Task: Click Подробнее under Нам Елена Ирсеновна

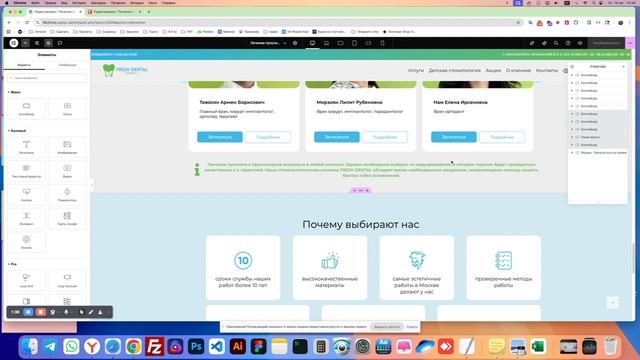Action: [x=502, y=137]
